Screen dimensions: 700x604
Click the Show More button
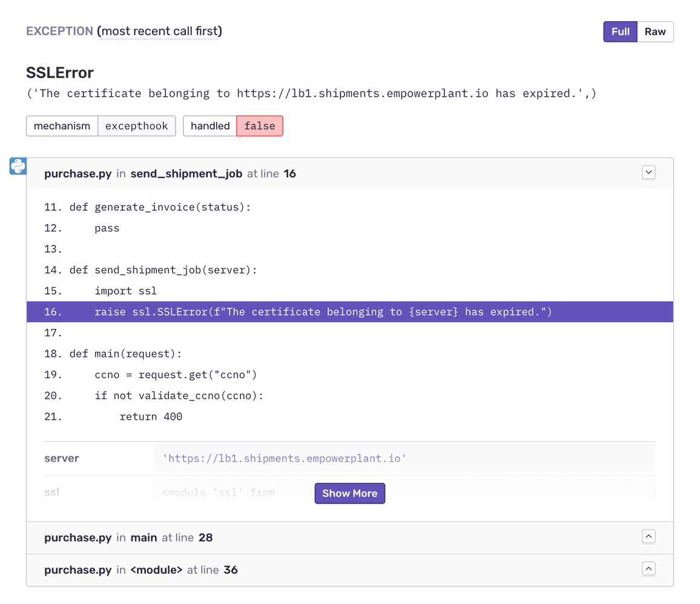click(349, 493)
